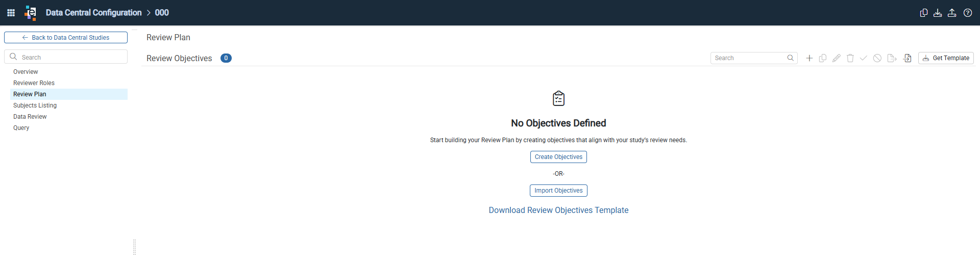Click the Review Objectives section title

pos(179,59)
